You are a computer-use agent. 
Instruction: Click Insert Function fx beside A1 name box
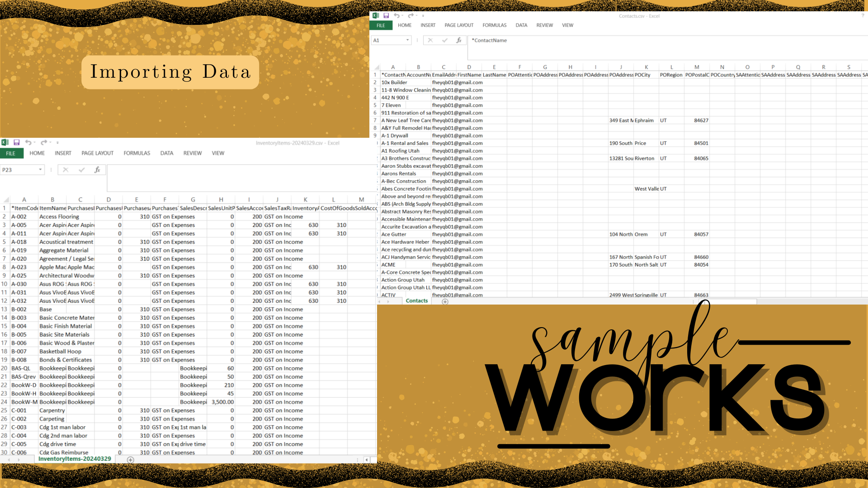pos(458,40)
